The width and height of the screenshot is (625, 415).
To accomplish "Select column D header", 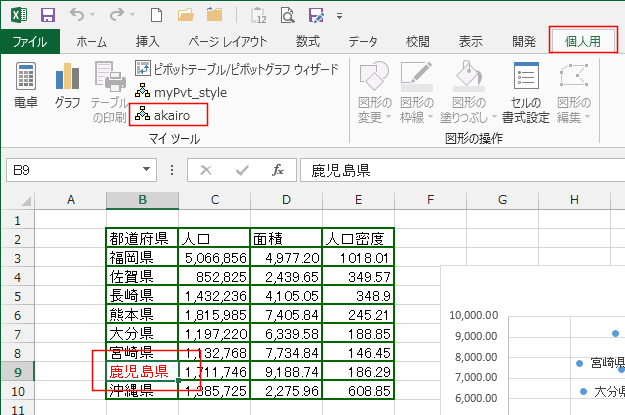I will pyautogui.click(x=286, y=201).
